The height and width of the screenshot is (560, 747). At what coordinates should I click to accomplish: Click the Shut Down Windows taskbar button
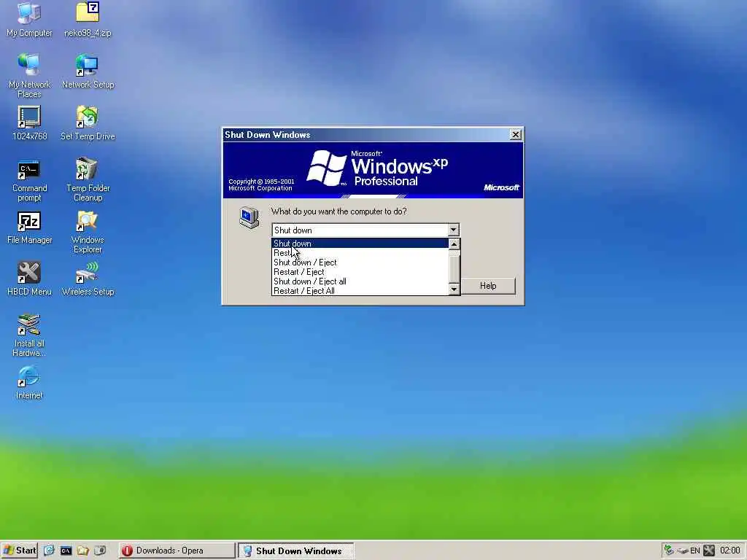coord(296,551)
